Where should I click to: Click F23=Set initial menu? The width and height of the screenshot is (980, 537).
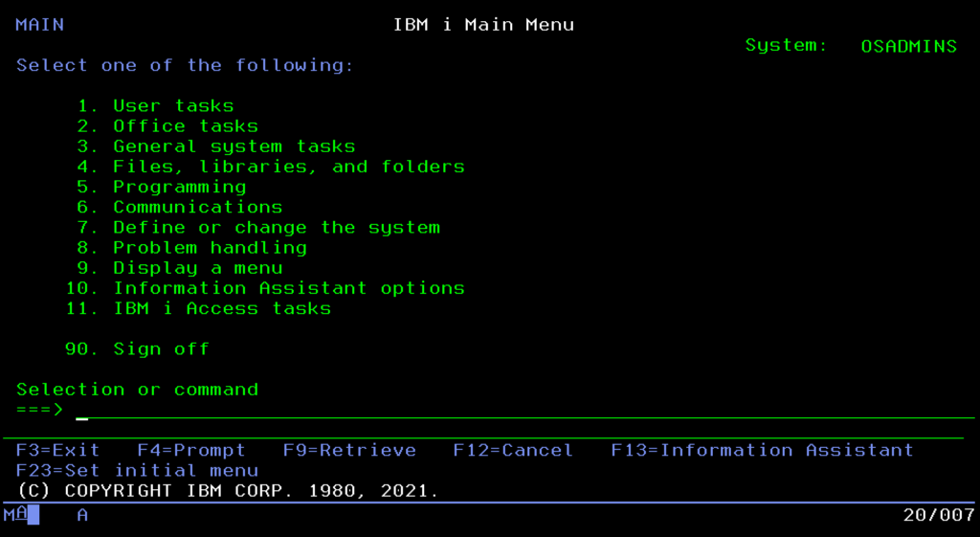(137, 470)
